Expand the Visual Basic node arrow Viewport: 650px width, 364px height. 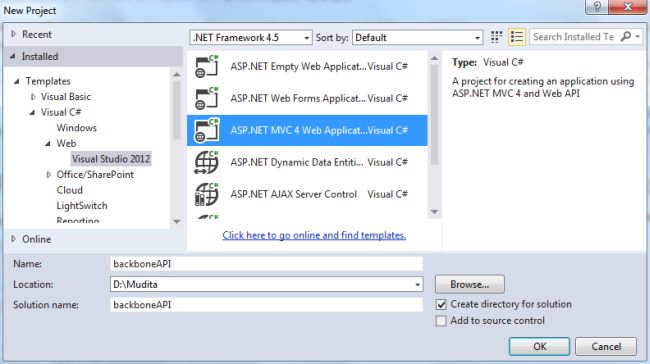pos(33,97)
